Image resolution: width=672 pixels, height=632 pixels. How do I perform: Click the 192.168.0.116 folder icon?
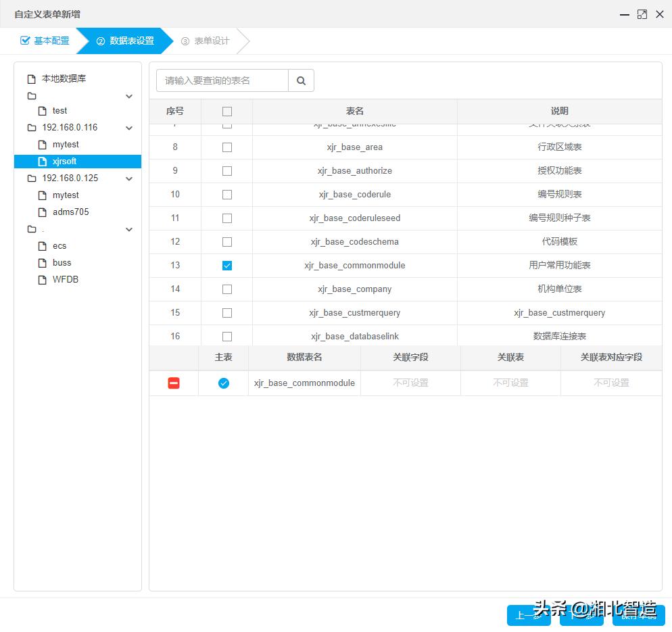[32, 128]
